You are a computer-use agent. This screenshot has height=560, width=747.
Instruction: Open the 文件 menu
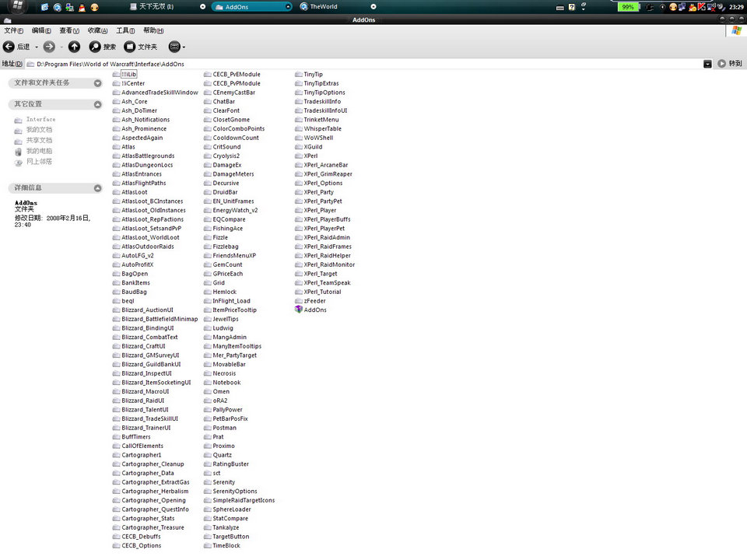[13, 30]
